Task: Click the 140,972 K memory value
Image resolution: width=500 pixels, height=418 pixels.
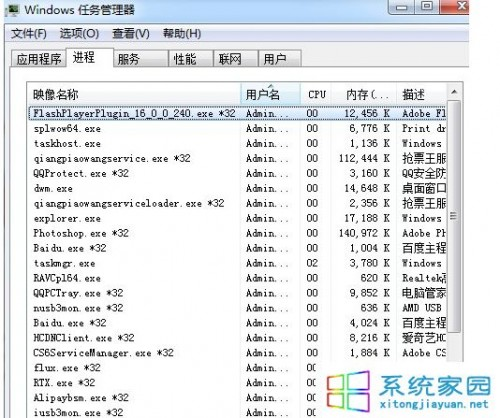Action: 364,233
